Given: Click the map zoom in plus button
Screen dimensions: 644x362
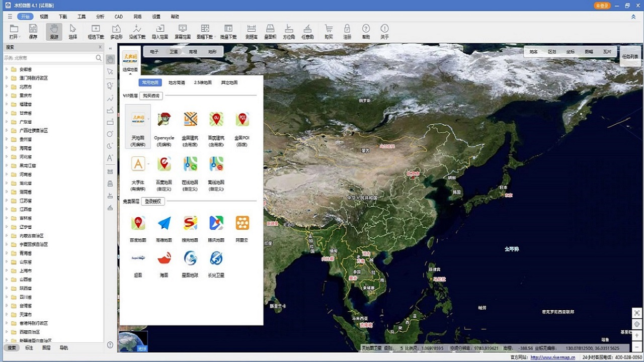Looking at the screenshot, I should coord(637,335).
